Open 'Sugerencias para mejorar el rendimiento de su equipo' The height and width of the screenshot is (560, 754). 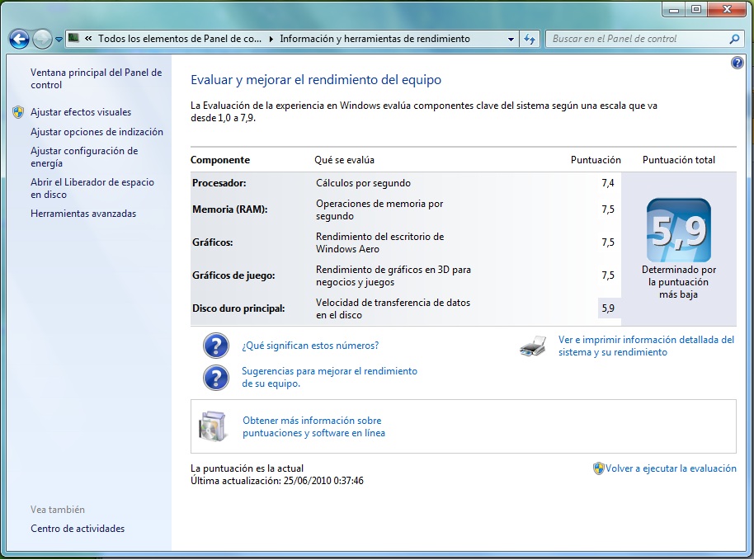pyautogui.click(x=329, y=378)
